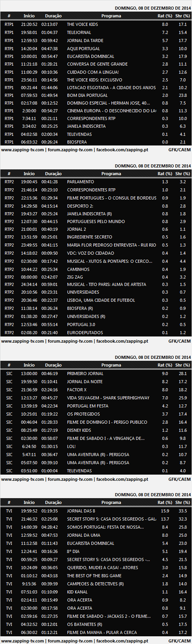This screenshot has height=644, width=192.
Task: Select PRIMEIRO JORNAL row in SIC table
Action: pos(96,374)
